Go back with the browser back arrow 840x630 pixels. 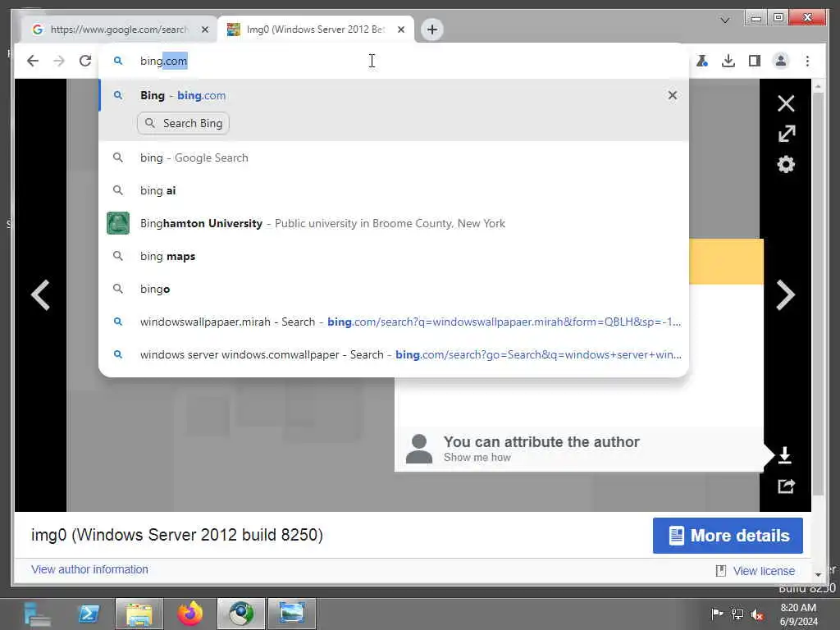pyautogui.click(x=33, y=61)
